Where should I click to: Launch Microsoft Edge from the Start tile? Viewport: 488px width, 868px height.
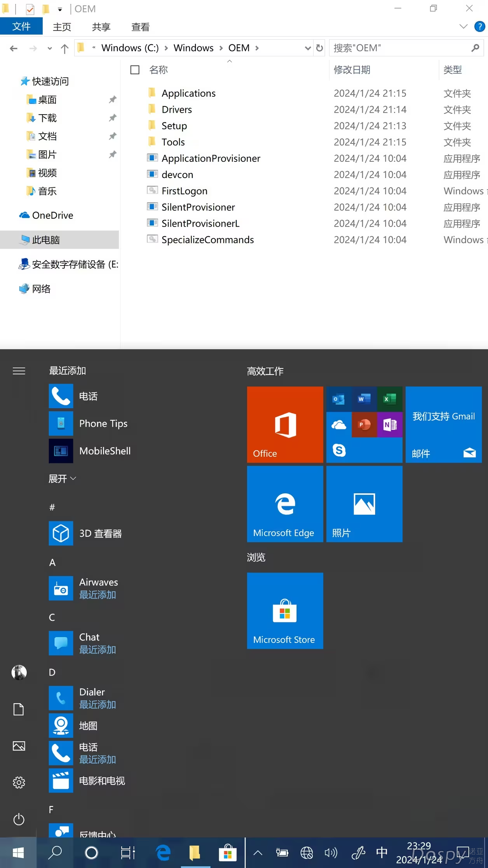click(285, 504)
